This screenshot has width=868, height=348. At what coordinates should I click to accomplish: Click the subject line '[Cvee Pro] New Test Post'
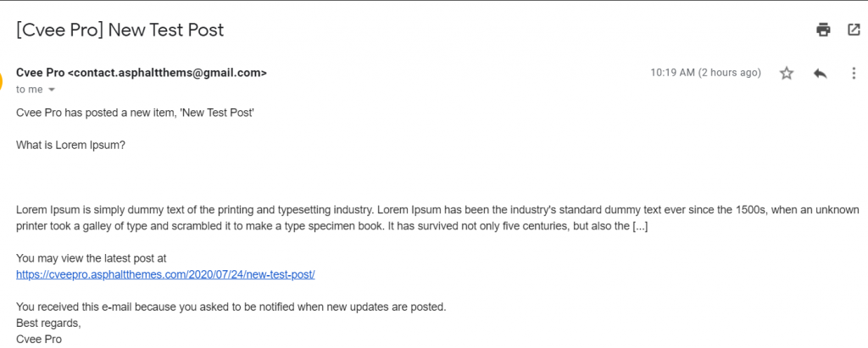120,30
